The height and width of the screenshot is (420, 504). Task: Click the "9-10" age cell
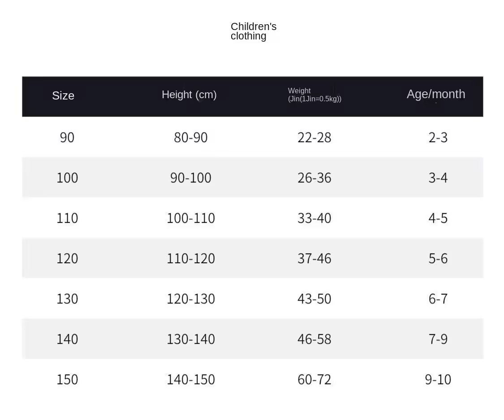point(438,379)
